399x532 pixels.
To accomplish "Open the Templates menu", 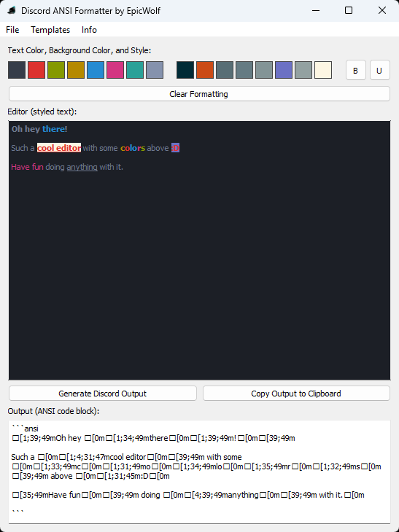I will [50, 30].
